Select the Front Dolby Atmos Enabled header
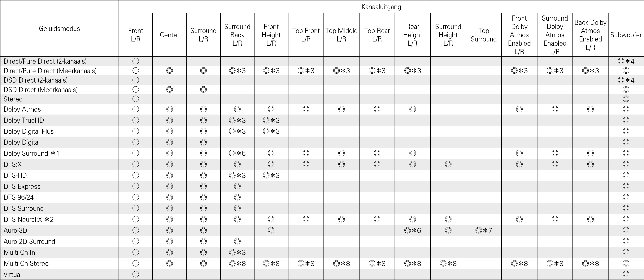The width and height of the screenshot is (644, 280). click(x=519, y=35)
